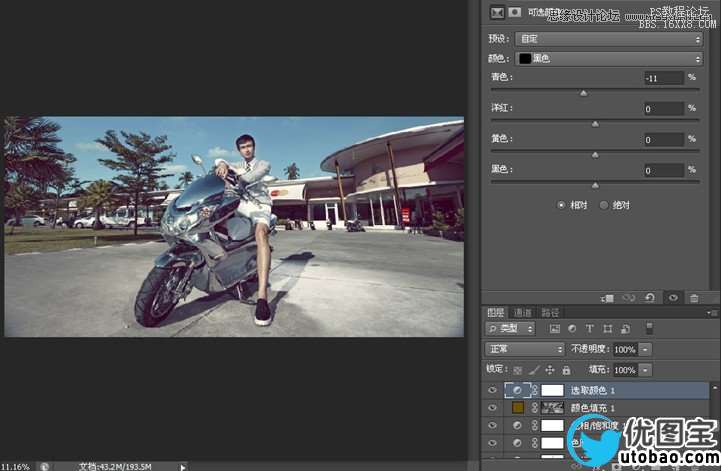Image resolution: width=722 pixels, height=471 pixels.
Task: Click the lock transparent pixels icon
Action: click(x=518, y=370)
